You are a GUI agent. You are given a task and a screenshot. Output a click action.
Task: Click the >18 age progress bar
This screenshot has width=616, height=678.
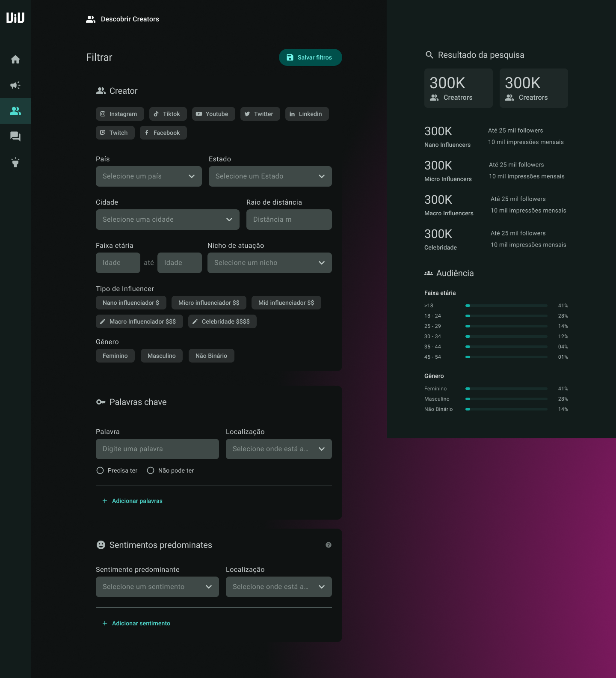pos(506,306)
